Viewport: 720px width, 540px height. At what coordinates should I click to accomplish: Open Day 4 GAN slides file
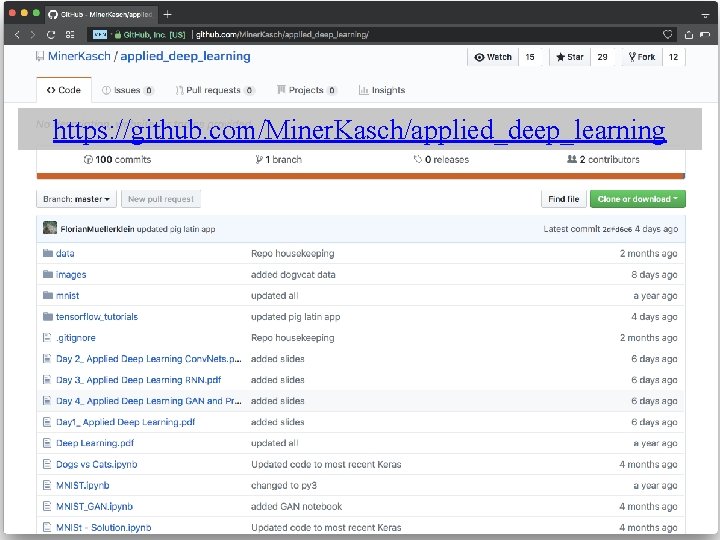(x=149, y=400)
